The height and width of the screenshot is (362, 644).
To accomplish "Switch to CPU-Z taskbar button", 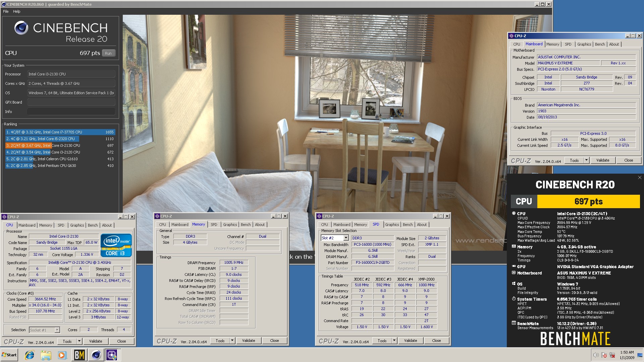I will 112,355.
